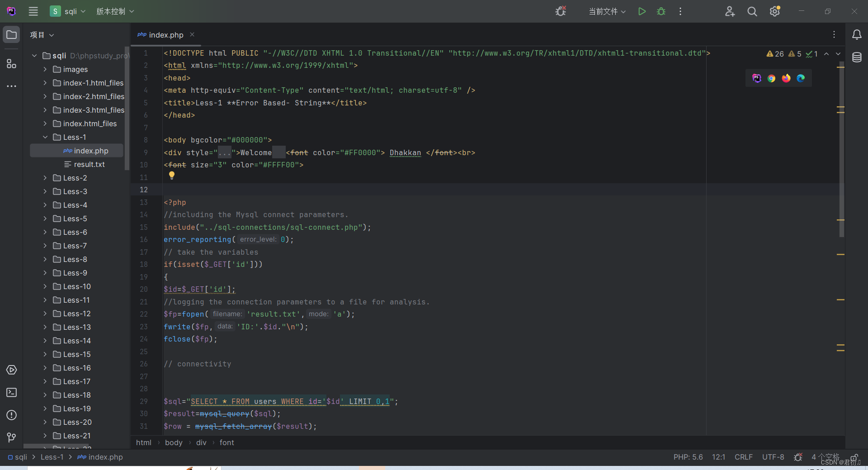Screen dimensions: 868x470
Task: Change CRLF line separator
Action: (x=744, y=457)
